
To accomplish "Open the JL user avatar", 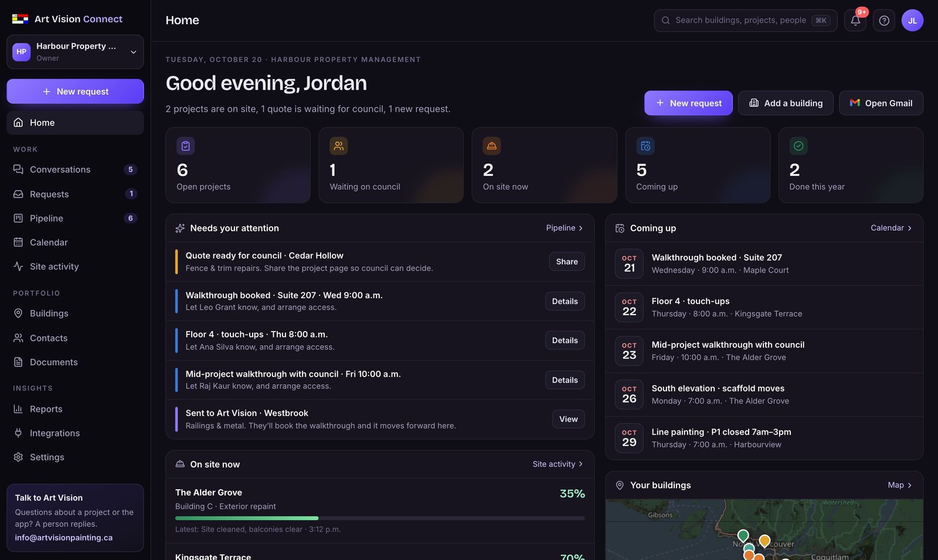I will point(912,21).
